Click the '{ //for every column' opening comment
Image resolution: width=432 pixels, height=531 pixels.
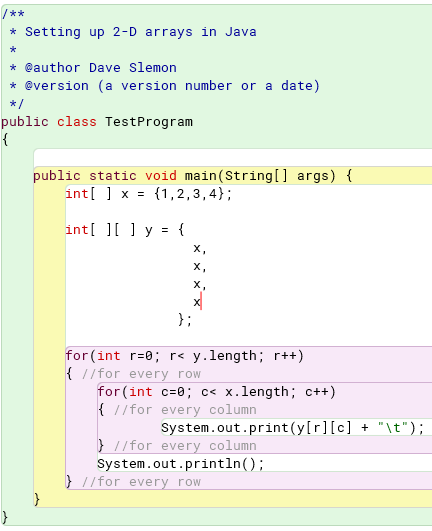point(177,410)
